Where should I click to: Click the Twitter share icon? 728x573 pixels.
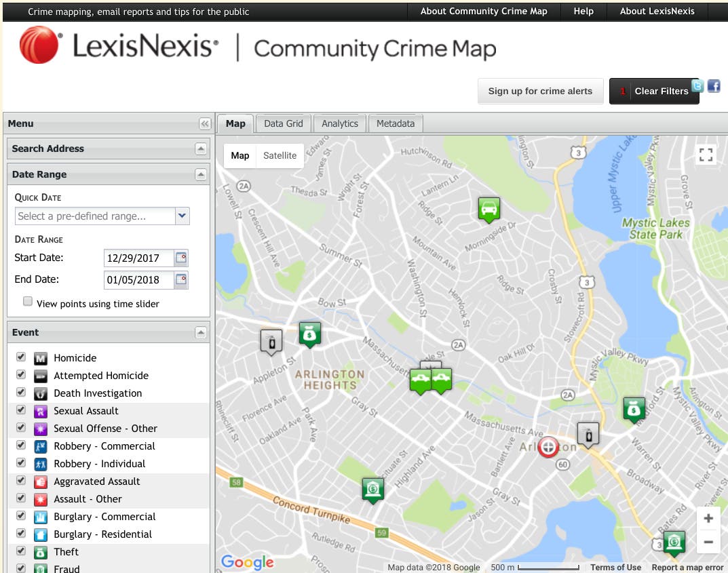697,86
